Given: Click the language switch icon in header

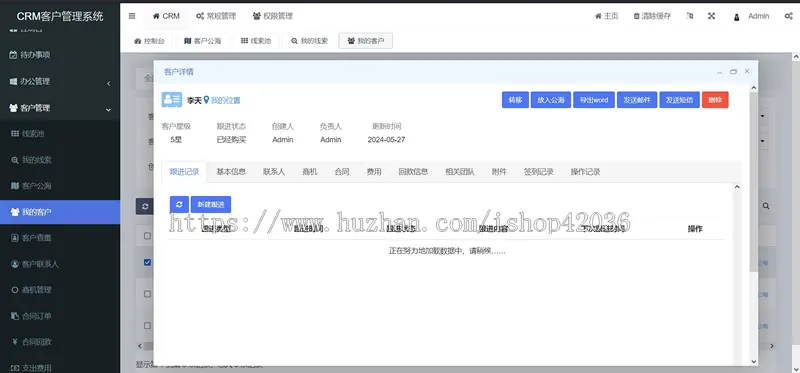Looking at the screenshot, I should click(x=690, y=16).
